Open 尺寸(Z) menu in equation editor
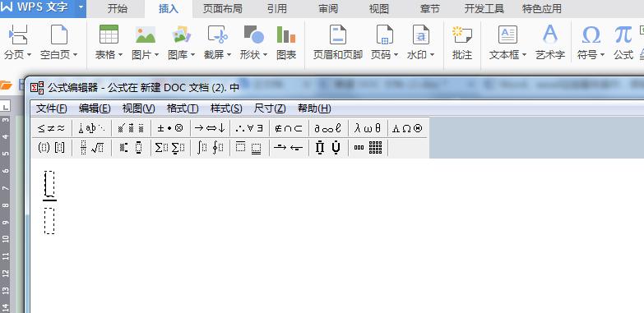Viewport: 644px width, 313px height. coord(270,108)
